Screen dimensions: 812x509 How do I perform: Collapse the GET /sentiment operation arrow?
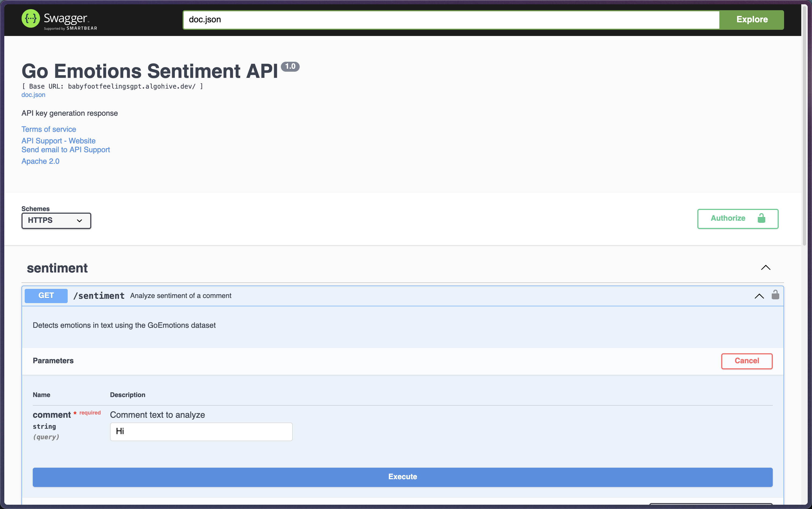tap(759, 296)
